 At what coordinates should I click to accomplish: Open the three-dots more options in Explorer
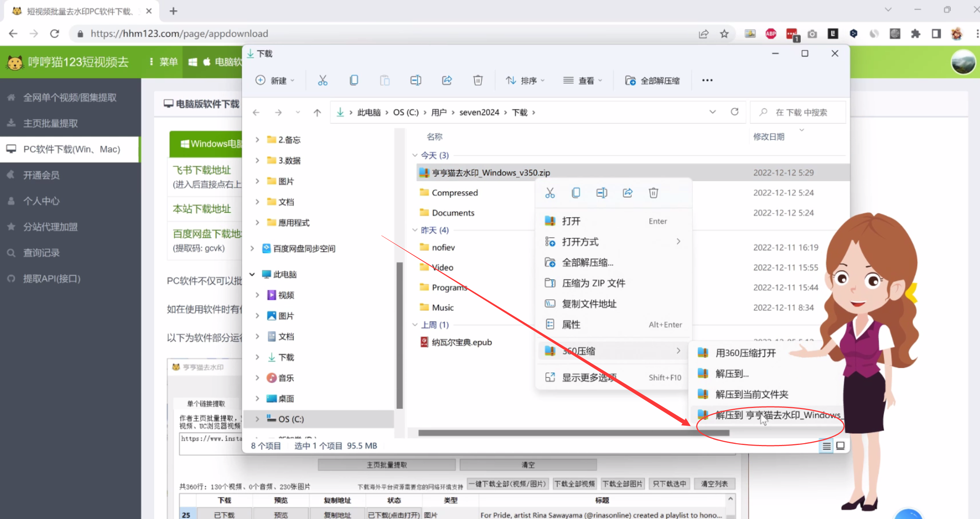pos(707,80)
